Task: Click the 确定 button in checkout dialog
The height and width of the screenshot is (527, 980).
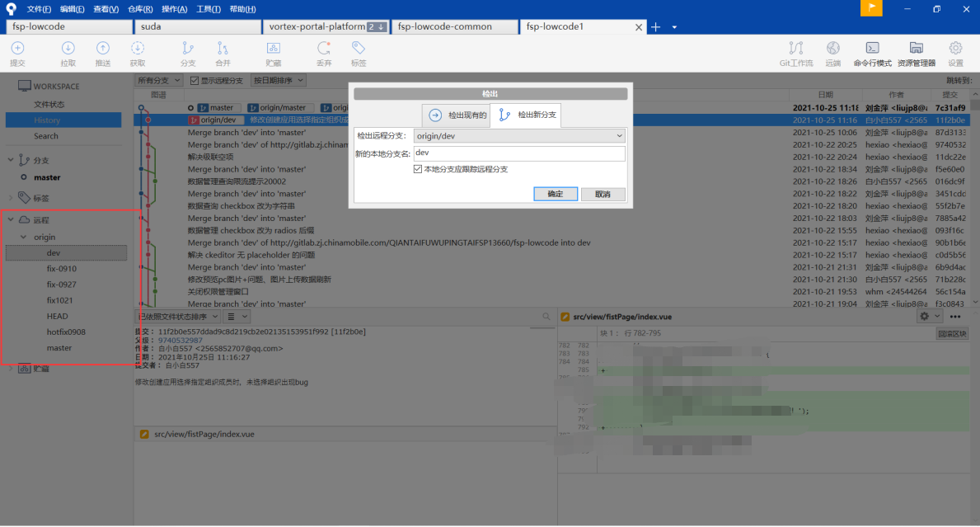Action: click(556, 195)
